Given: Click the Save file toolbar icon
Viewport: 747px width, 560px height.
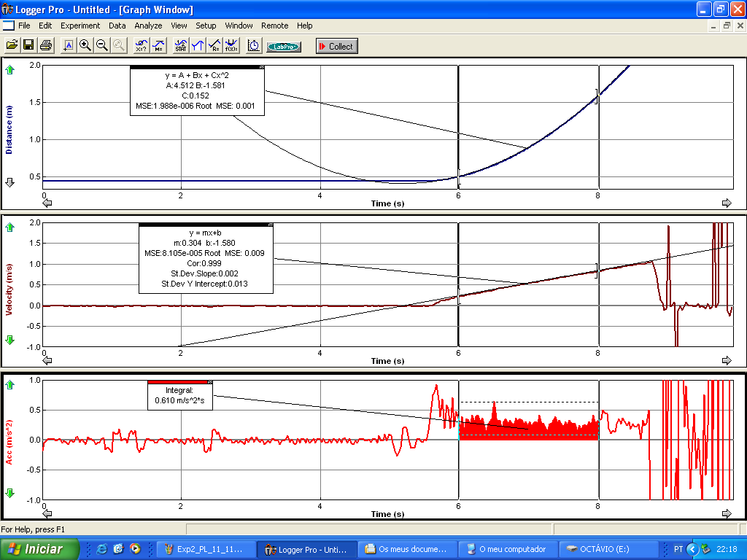Looking at the screenshot, I should pyautogui.click(x=28, y=46).
